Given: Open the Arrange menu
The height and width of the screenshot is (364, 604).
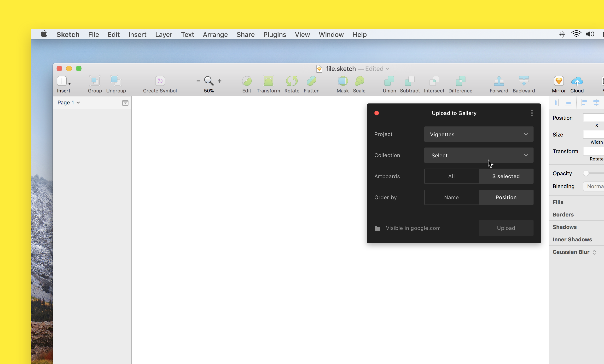Looking at the screenshot, I should 215,34.
